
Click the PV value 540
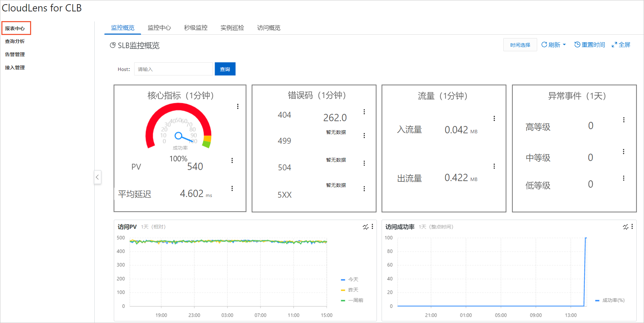pos(195,167)
